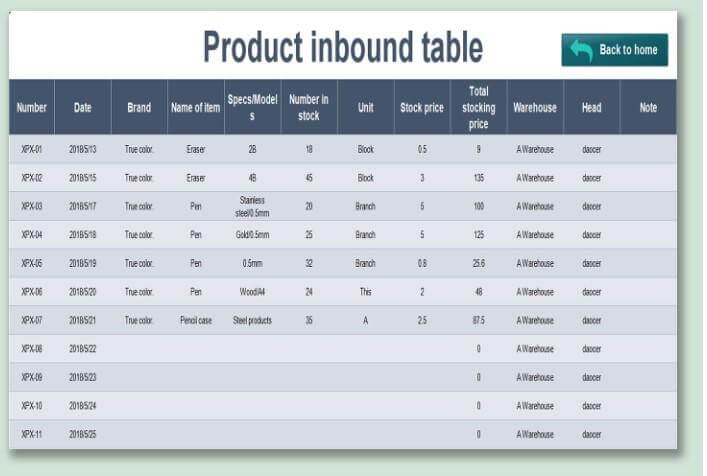Select Block unit in XPX-01 row
Viewport: 707px width, 476px height.
[366, 149]
